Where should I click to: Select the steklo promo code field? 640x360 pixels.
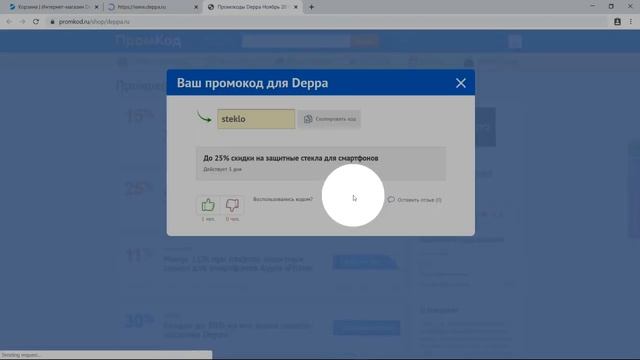coord(256,119)
